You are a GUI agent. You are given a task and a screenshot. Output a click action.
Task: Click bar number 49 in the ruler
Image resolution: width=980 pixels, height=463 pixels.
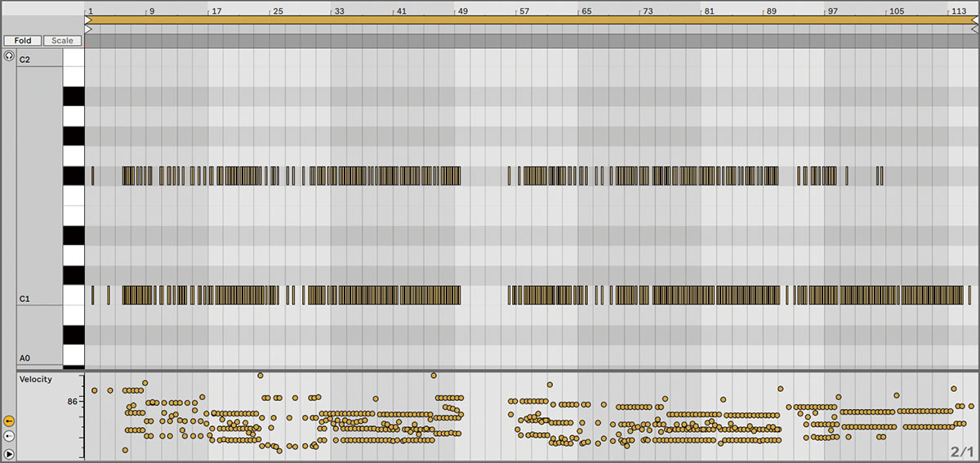pyautogui.click(x=462, y=11)
